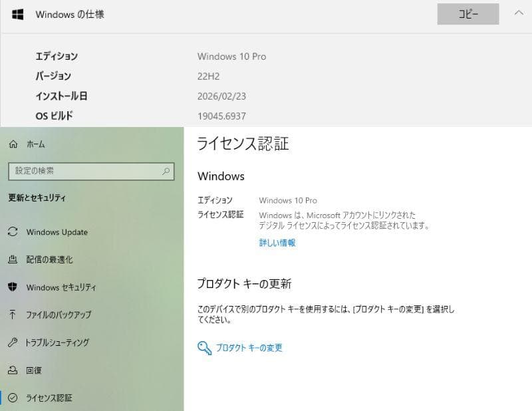Click the Windows subheading on activation page
This screenshot has width=532, height=411.
tap(221, 176)
